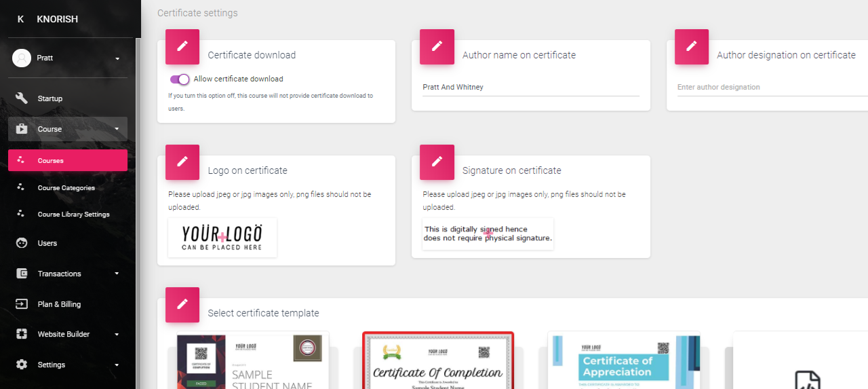Click the dots icon beside Courses
The width and height of the screenshot is (868, 389).
point(20,160)
